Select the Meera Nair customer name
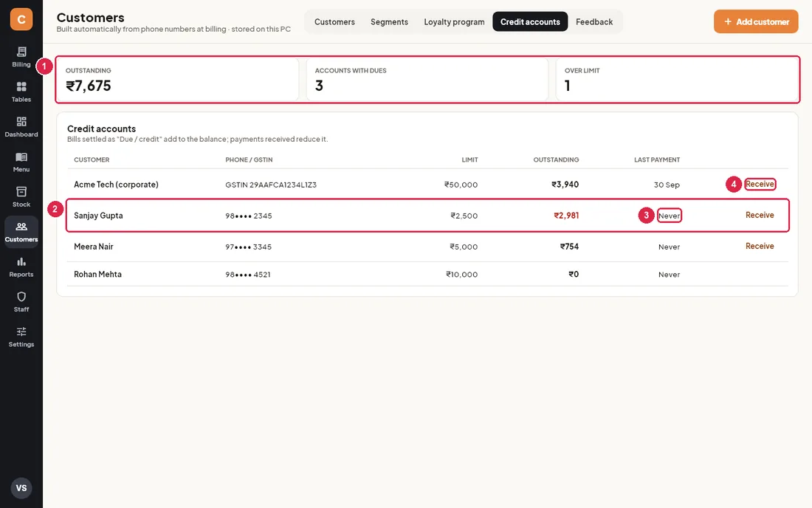This screenshot has height=508, width=812. (x=94, y=247)
